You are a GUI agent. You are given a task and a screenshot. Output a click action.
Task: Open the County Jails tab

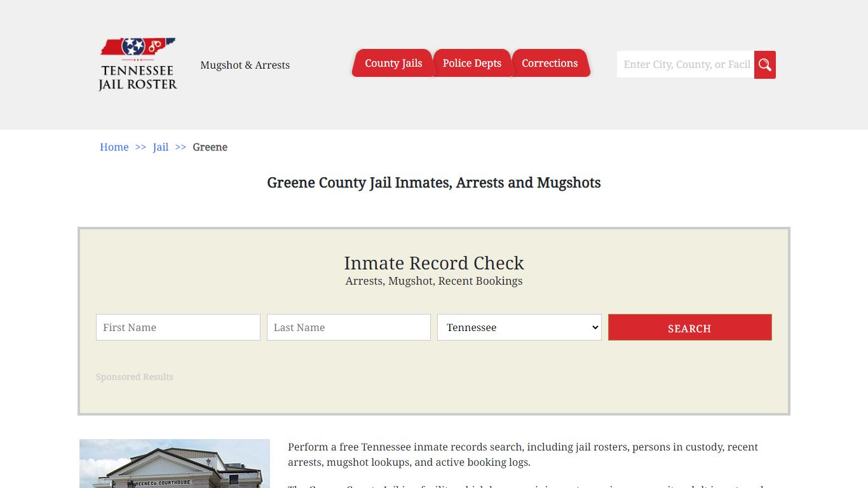point(393,63)
